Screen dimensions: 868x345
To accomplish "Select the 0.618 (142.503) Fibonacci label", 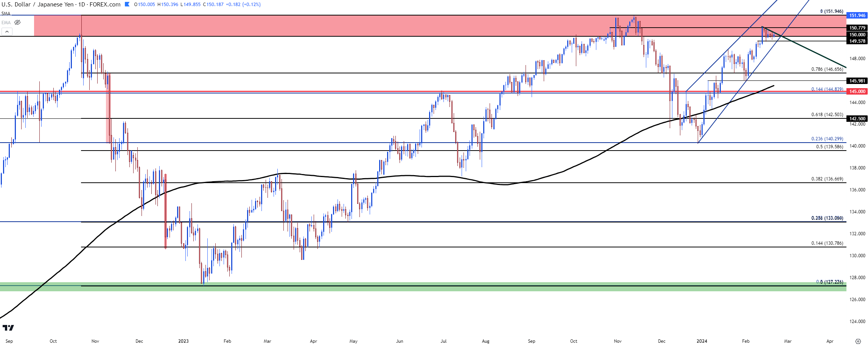I will click(x=827, y=115).
